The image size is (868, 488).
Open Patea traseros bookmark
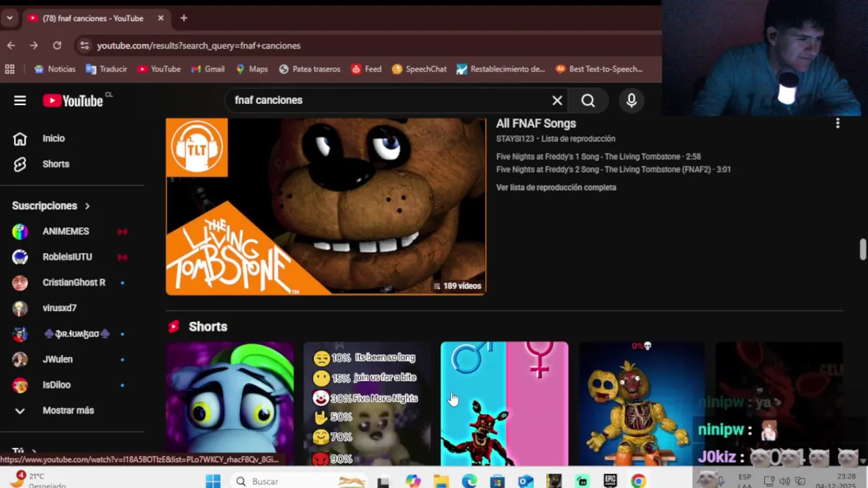(309, 69)
